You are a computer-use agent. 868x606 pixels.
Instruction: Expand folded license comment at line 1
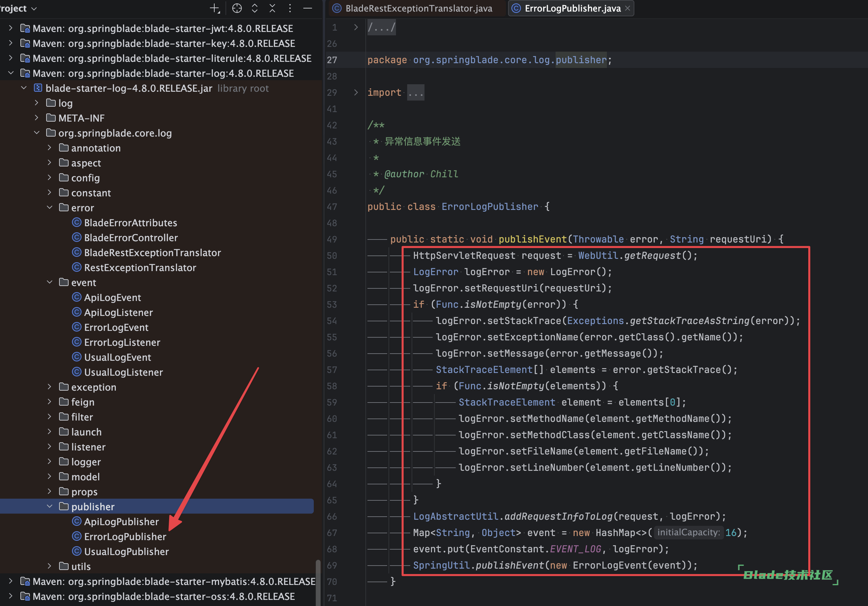tap(356, 27)
